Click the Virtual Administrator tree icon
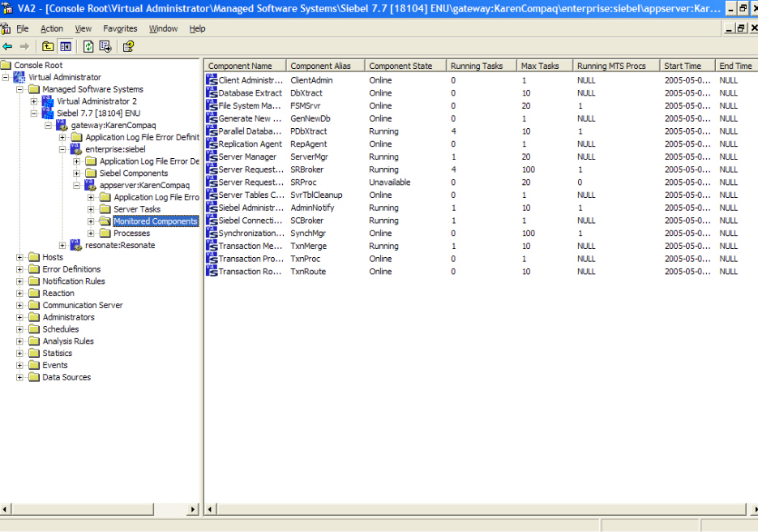 (19, 77)
